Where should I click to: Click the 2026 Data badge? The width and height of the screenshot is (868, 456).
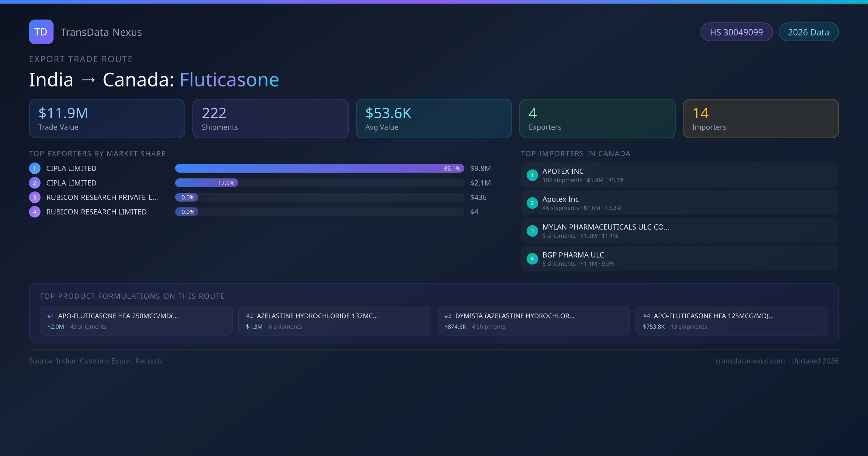coord(808,32)
